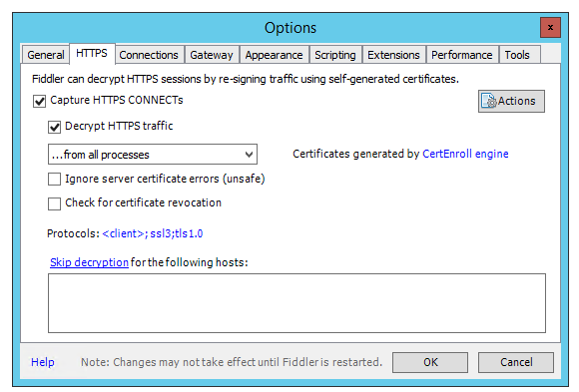Select the Gateway tab
The width and height of the screenshot is (579, 392).
(x=212, y=55)
